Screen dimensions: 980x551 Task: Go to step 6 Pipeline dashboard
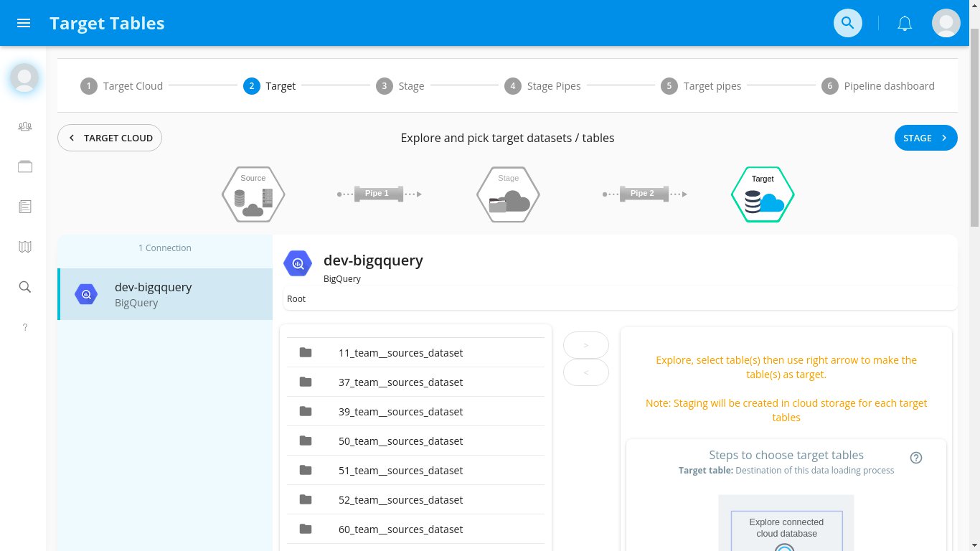coord(879,86)
